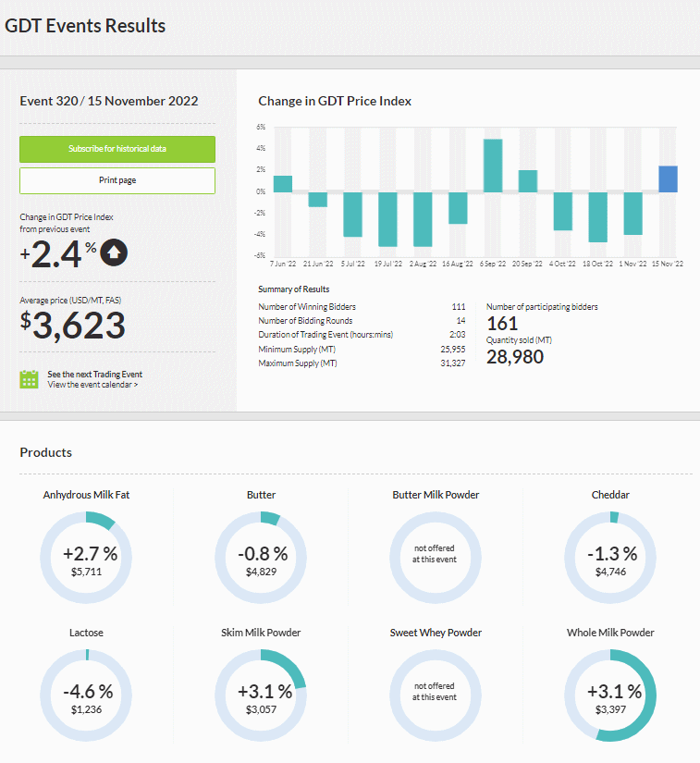The width and height of the screenshot is (700, 763).
Task: Click the Number of Winning Bidders value 111
Action: [459, 306]
